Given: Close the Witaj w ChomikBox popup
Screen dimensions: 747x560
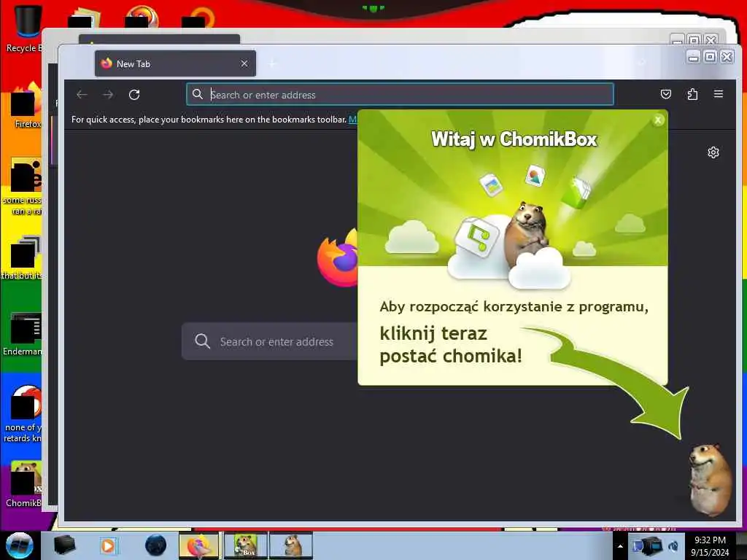Looking at the screenshot, I should click(658, 120).
